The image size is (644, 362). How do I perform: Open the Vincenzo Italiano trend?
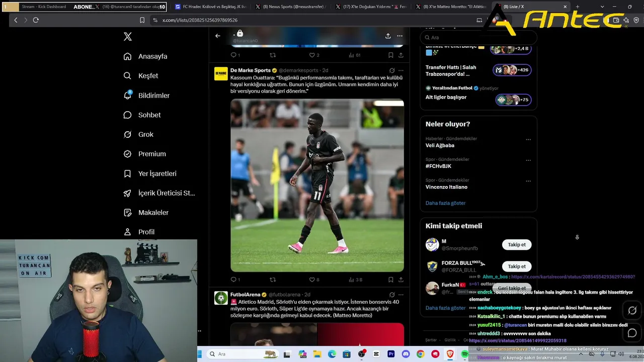click(446, 187)
